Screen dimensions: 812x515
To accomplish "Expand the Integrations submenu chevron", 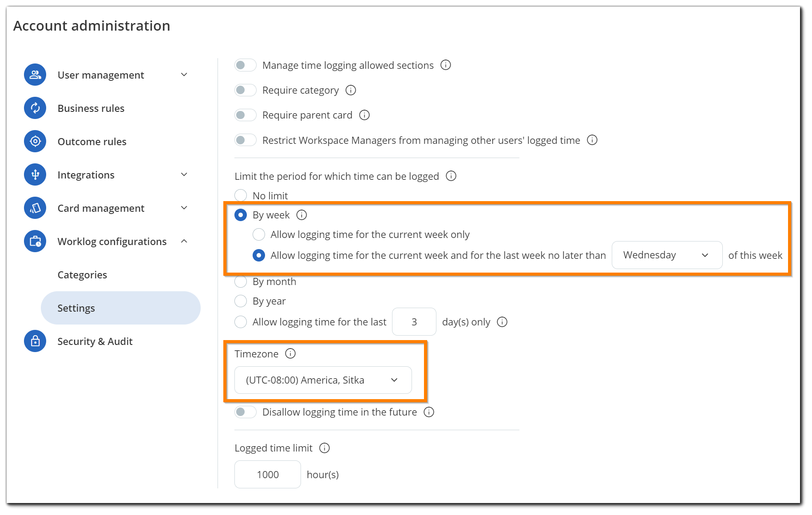I will point(184,174).
